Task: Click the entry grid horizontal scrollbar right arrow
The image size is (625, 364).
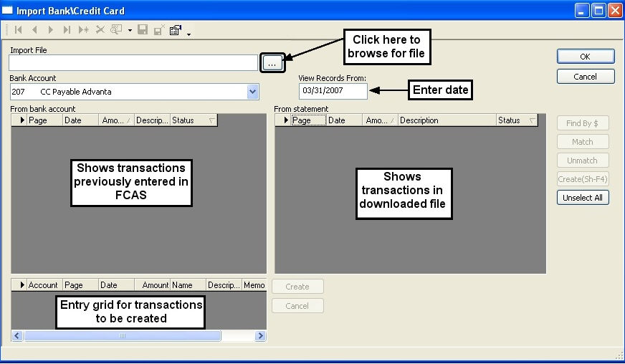Action: 260,335
